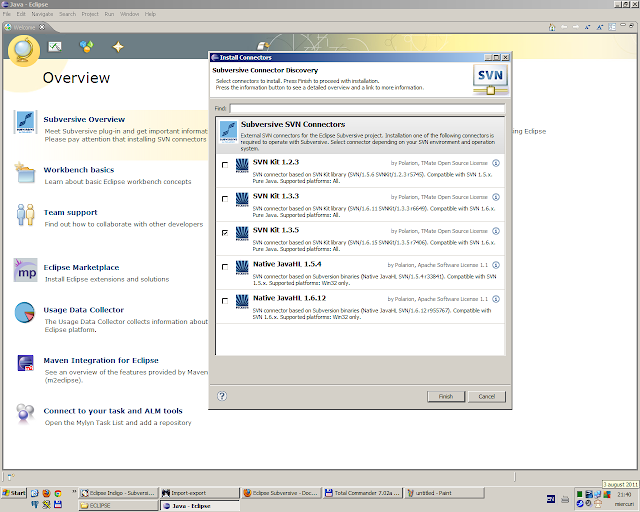Check the Native JavaHL 1.6.12 connector
640x512 pixels.
(225, 301)
